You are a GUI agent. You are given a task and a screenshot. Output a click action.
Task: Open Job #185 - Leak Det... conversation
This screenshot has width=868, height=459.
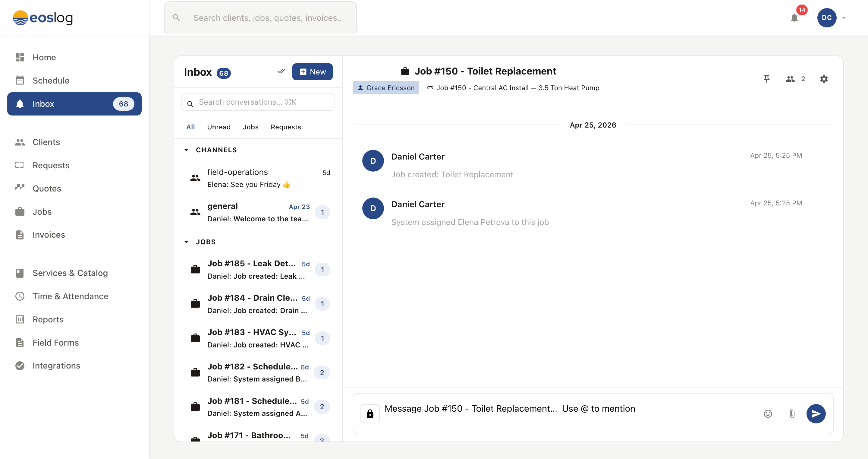258,270
